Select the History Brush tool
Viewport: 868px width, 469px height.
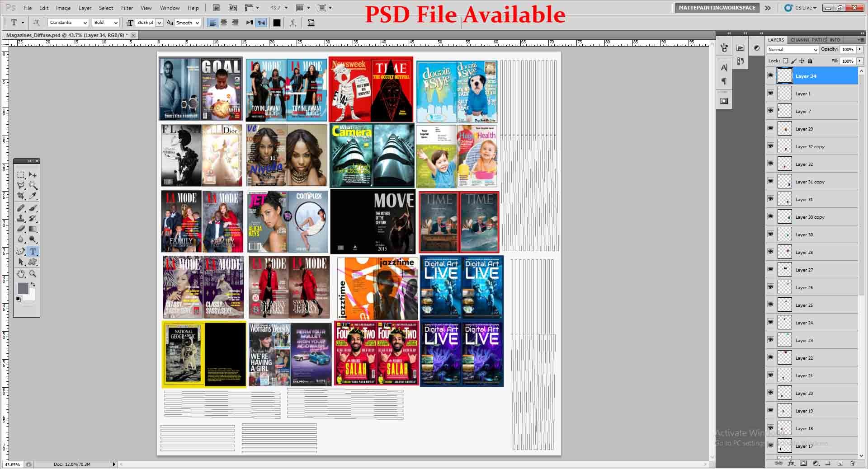pos(33,218)
